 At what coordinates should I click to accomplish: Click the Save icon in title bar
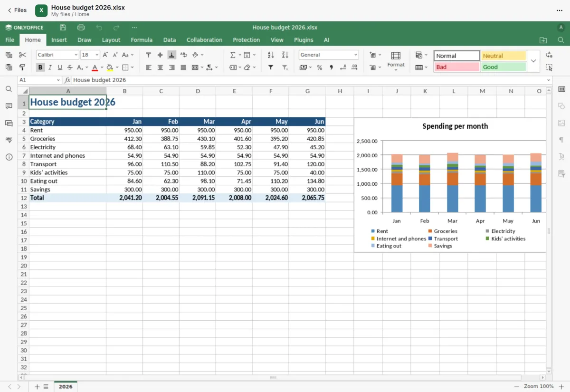click(x=63, y=28)
